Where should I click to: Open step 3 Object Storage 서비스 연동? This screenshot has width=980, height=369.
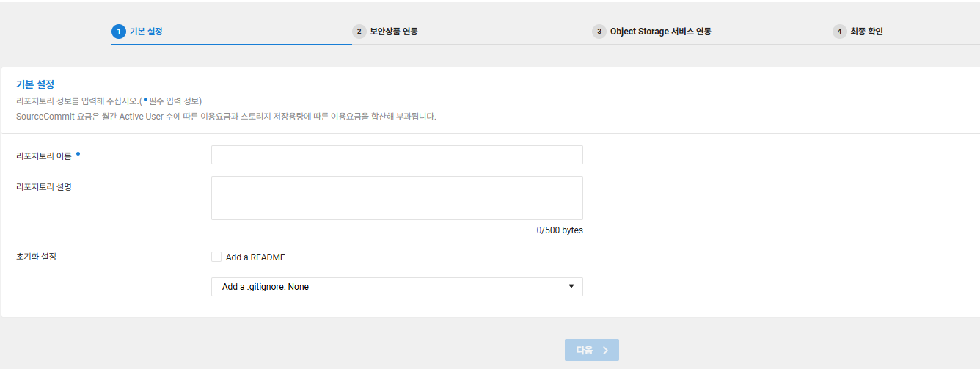(652, 32)
